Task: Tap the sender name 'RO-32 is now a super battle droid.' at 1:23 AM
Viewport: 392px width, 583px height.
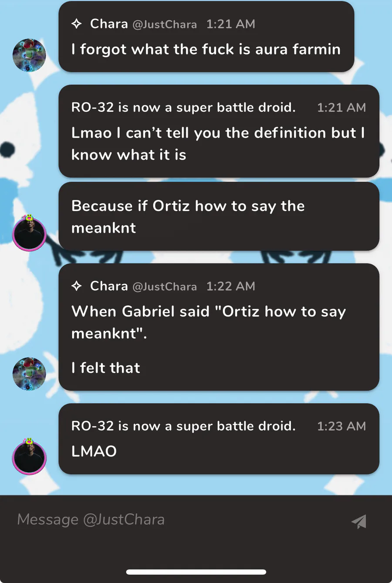Action: coord(183,426)
